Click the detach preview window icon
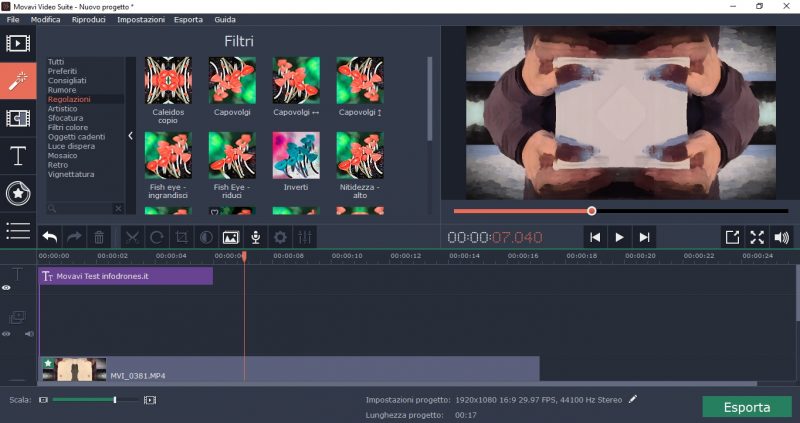 (732, 237)
